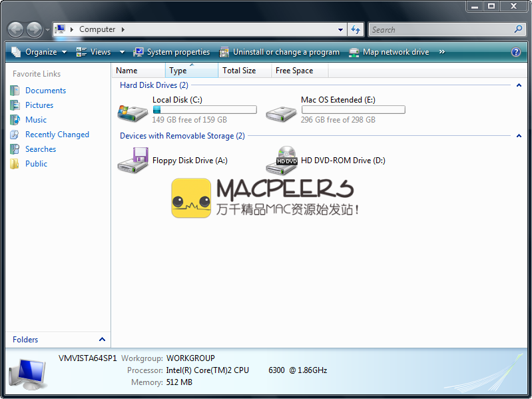Screen dimensions: 532x399
Task: Click the Organize stacked-pages icon
Action: [x=16, y=52]
